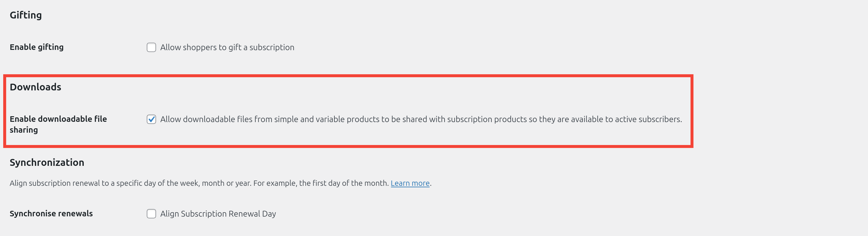
Task: Select the Downloads section heading
Action: coord(35,87)
